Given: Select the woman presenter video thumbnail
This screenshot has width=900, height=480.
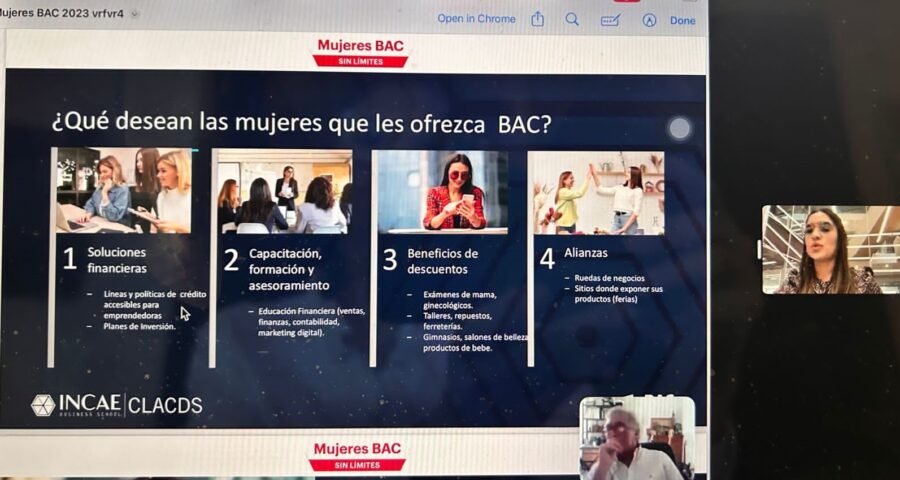Looking at the screenshot, I should pyautogui.click(x=830, y=250).
